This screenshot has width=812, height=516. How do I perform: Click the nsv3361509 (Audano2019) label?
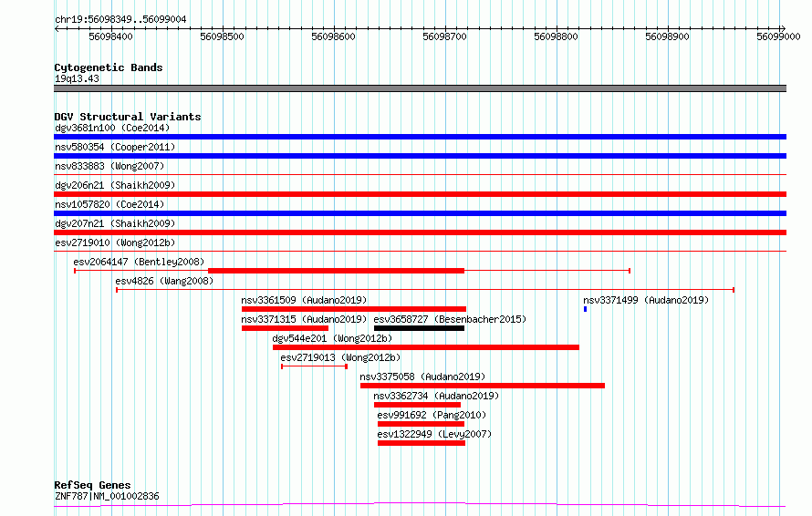(304, 300)
